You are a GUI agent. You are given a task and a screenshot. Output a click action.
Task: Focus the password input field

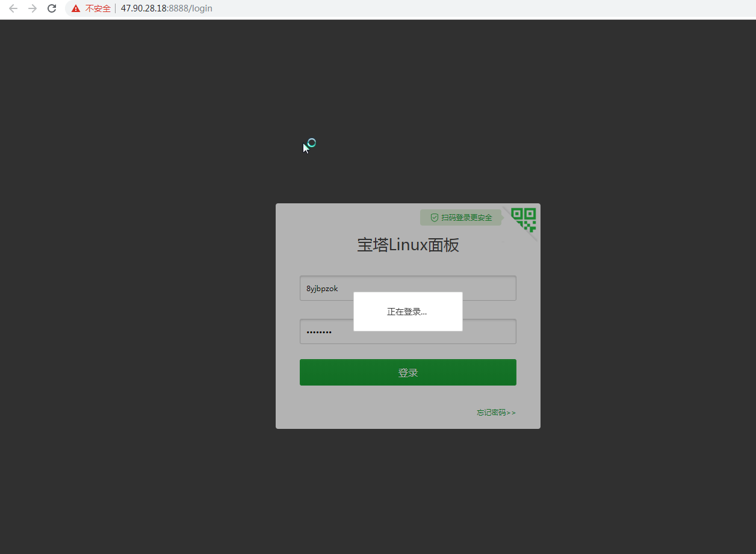pos(408,331)
